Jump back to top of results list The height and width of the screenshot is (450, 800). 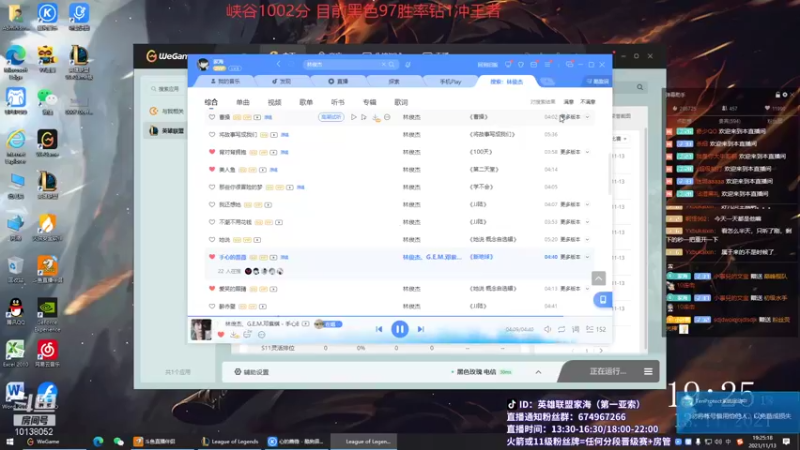click(x=598, y=278)
